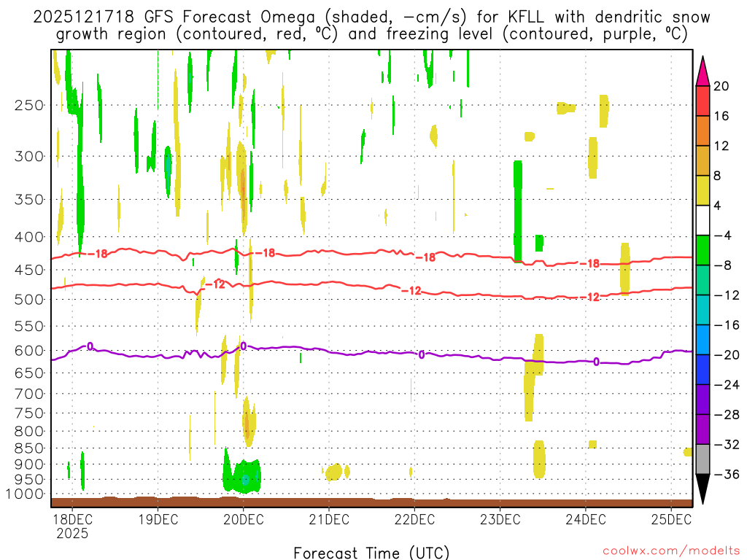Click the 1000 pressure level label
Viewport: 747px width, 560px height.
tap(26, 494)
